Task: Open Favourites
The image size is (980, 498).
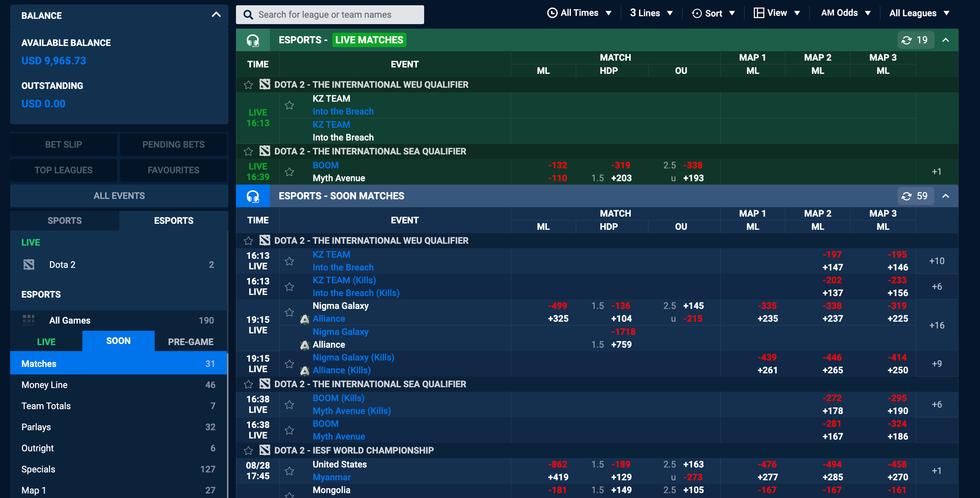Action: tap(173, 170)
